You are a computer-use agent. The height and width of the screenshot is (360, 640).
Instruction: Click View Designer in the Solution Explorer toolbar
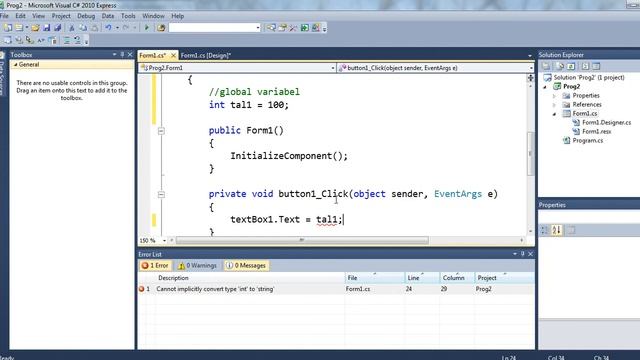(596, 66)
